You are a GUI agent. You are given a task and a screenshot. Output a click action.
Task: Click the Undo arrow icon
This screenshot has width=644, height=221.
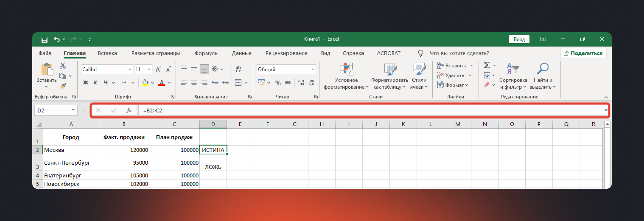click(x=57, y=39)
